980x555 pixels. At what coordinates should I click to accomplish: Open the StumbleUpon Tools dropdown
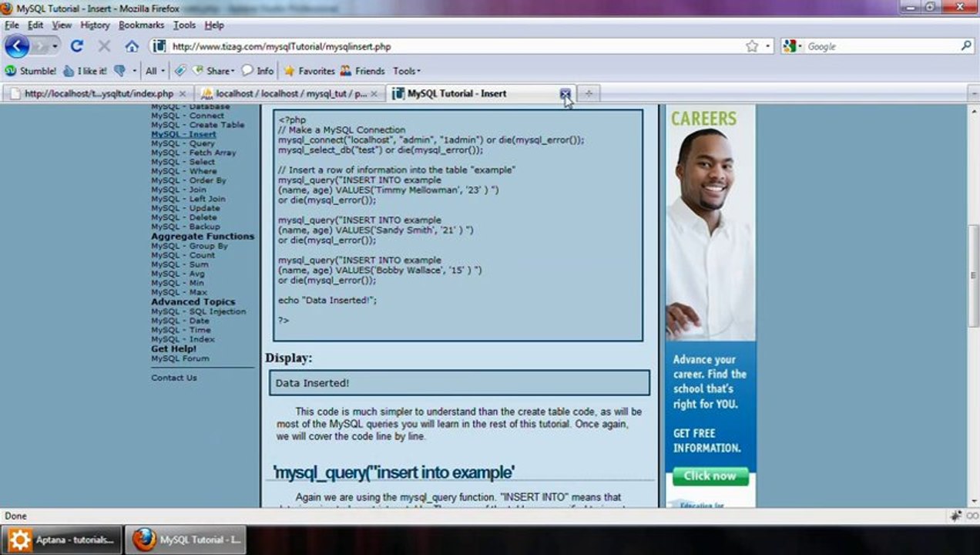407,71
